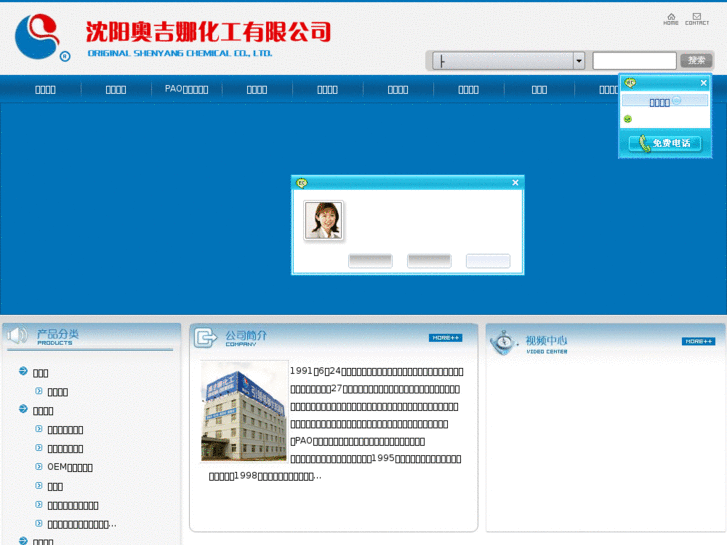Click the company text line starting with 1991
727x545 pixels.
click(376, 371)
